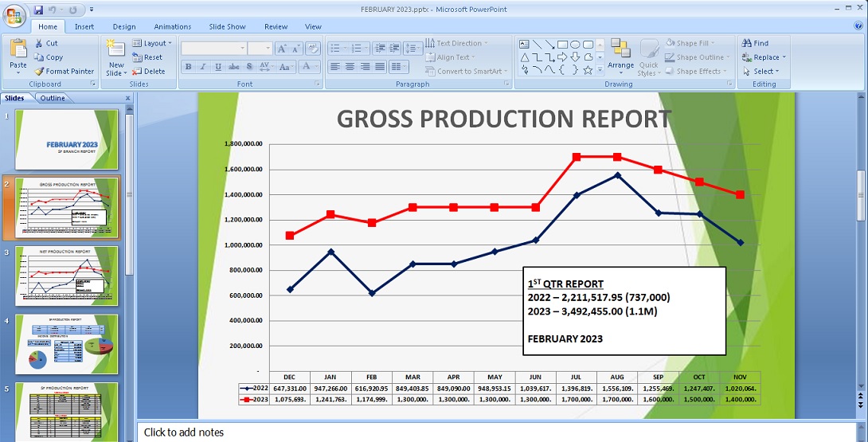Select the Arrow line shape

pyautogui.click(x=549, y=45)
